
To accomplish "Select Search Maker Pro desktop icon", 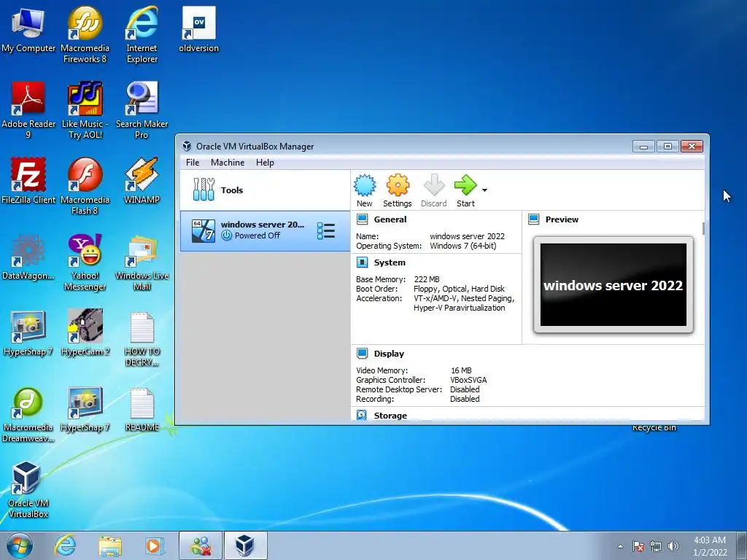I will pos(142,112).
